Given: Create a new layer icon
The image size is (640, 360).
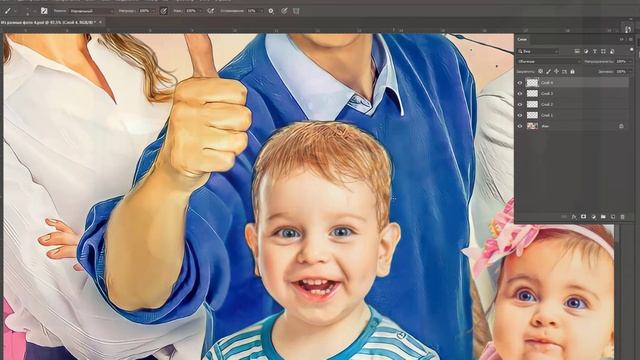Looking at the screenshot, I should coord(613,217).
